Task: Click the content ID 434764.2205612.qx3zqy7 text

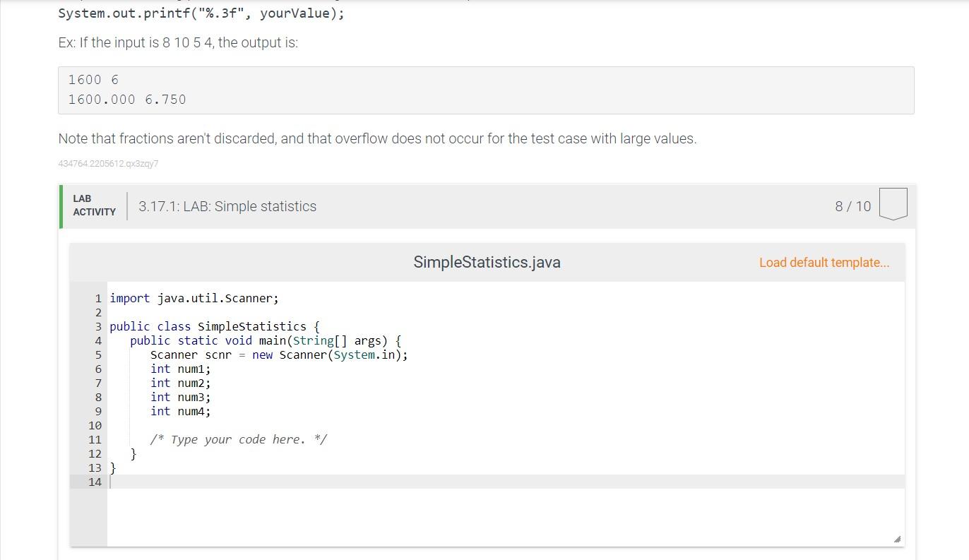Action: tap(107, 163)
